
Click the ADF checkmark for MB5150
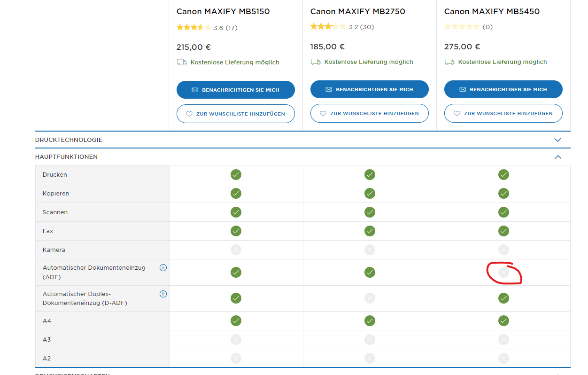click(236, 273)
